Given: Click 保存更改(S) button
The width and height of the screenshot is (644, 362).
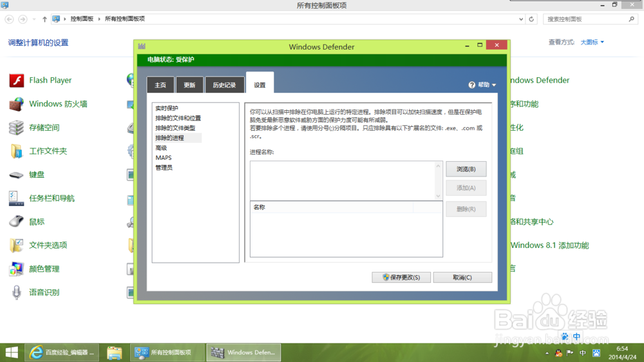Looking at the screenshot, I should click(x=401, y=278).
